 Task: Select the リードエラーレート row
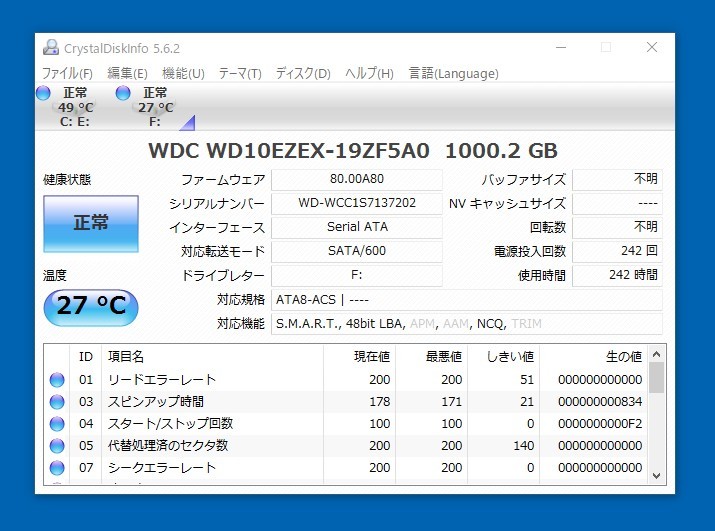[x=346, y=380]
